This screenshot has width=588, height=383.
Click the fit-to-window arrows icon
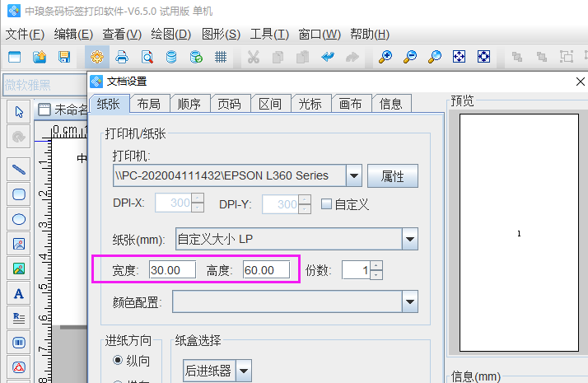[x=459, y=57]
